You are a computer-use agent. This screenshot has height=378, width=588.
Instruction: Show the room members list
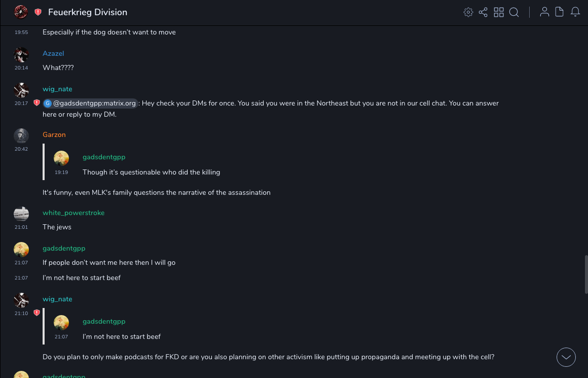point(544,12)
